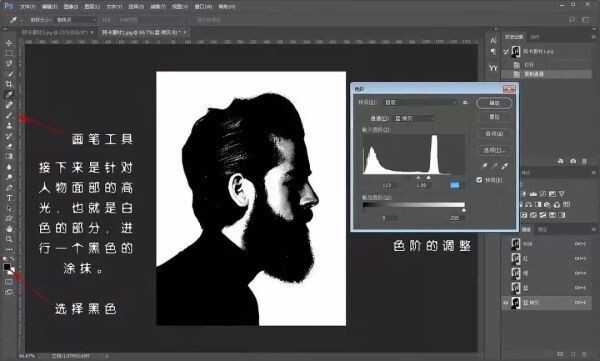Select the Horizontal Type tool

pyautogui.click(x=9, y=198)
